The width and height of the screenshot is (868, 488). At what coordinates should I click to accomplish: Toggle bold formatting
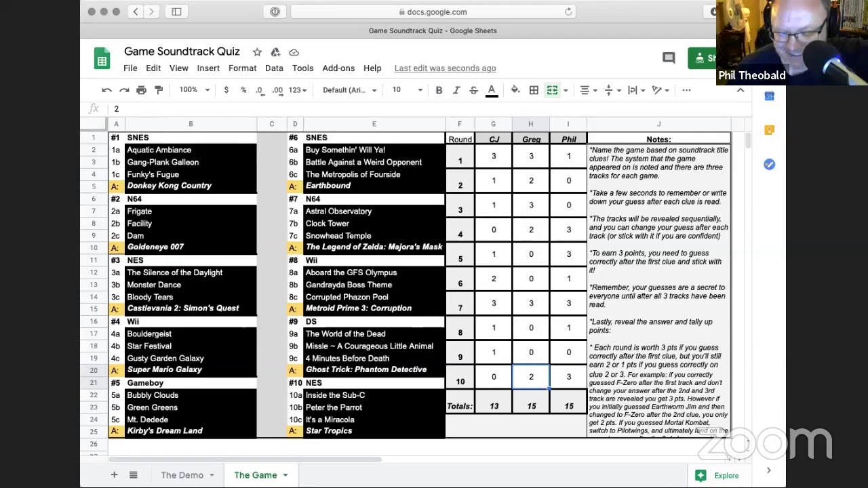[x=439, y=90]
